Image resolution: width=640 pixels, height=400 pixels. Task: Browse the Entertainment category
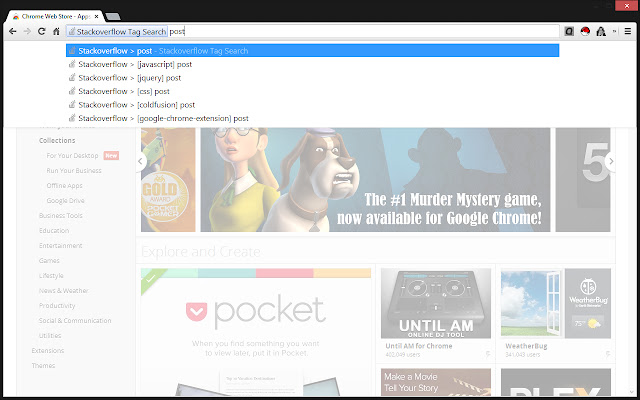pyautogui.click(x=60, y=245)
